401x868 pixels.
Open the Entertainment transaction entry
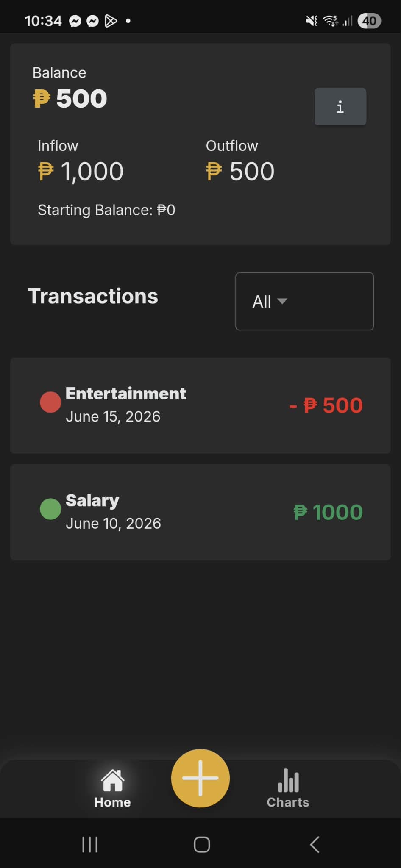[200, 405]
